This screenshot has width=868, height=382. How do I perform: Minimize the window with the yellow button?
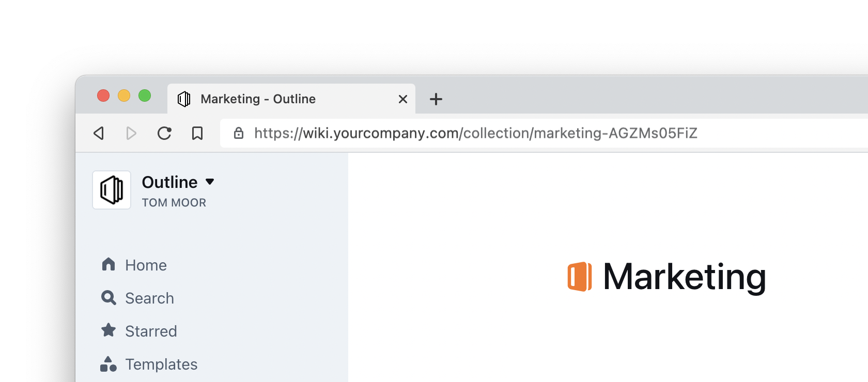point(124,95)
